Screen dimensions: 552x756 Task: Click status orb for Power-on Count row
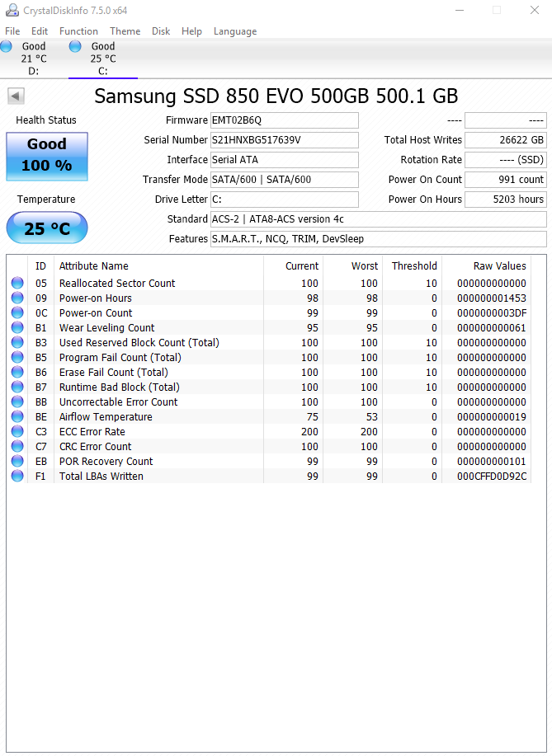(17, 313)
